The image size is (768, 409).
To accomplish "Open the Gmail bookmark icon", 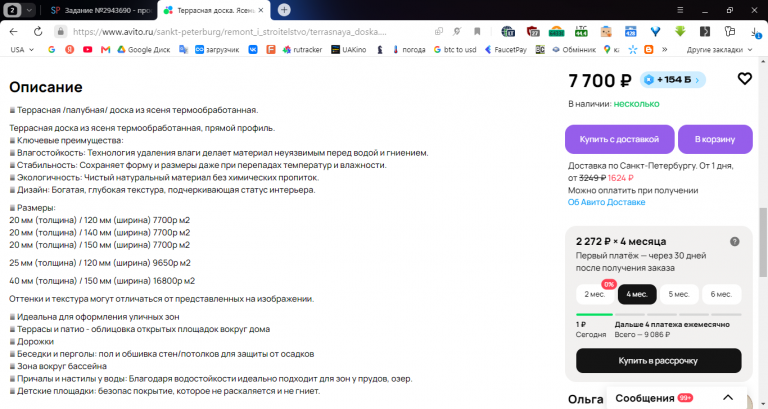I will (x=105, y=49).
